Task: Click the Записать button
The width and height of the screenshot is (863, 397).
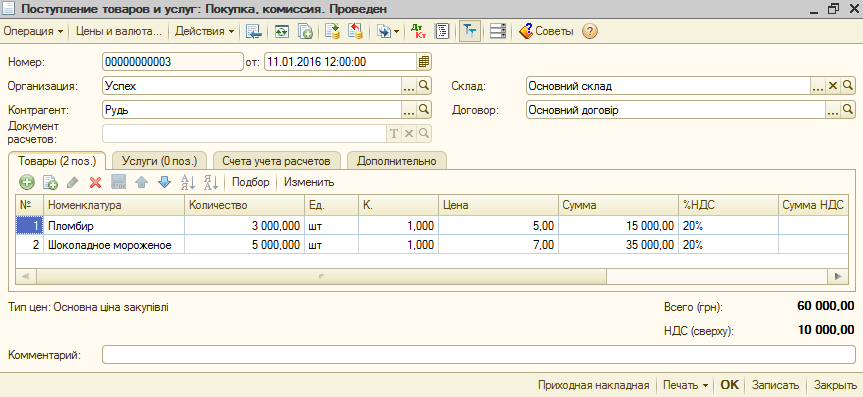Action: tap(775, 385)
